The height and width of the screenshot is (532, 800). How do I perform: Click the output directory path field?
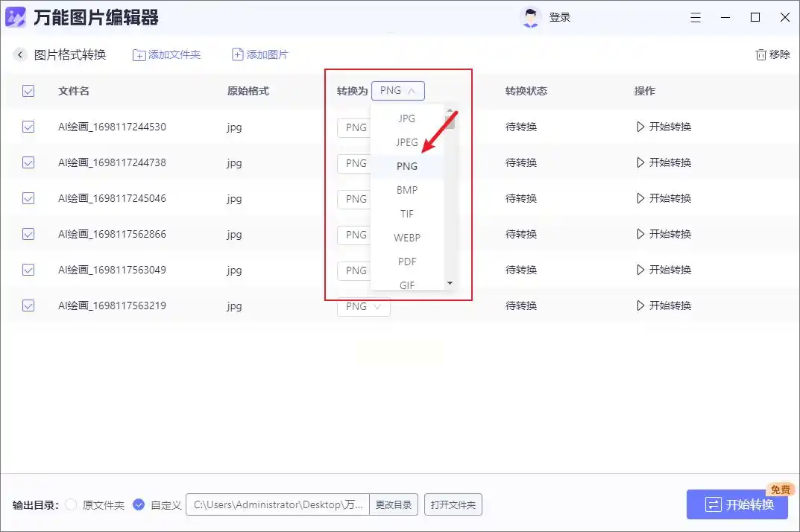277,504
